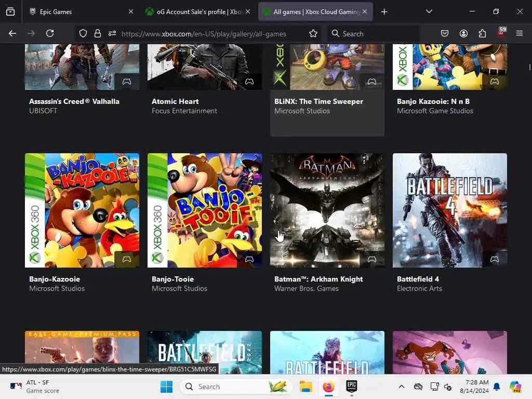Go forward with the browser forward arrow
The image size is (532, 399).
point(31,33)
